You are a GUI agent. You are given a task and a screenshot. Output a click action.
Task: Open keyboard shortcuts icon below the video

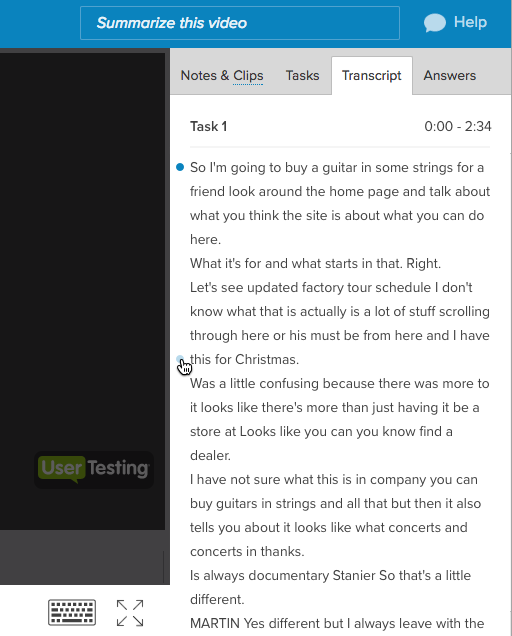(72, 612)
